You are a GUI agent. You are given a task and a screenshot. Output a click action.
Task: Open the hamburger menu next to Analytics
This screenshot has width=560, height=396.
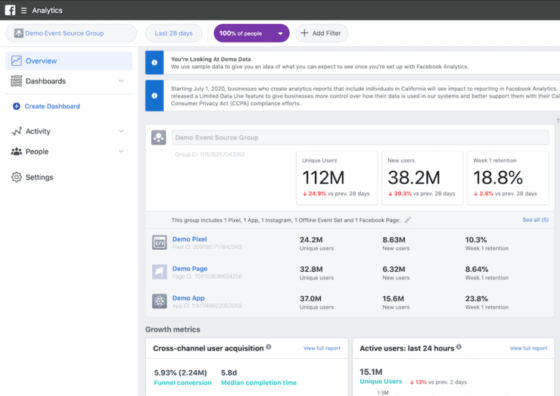click(24, 10)
